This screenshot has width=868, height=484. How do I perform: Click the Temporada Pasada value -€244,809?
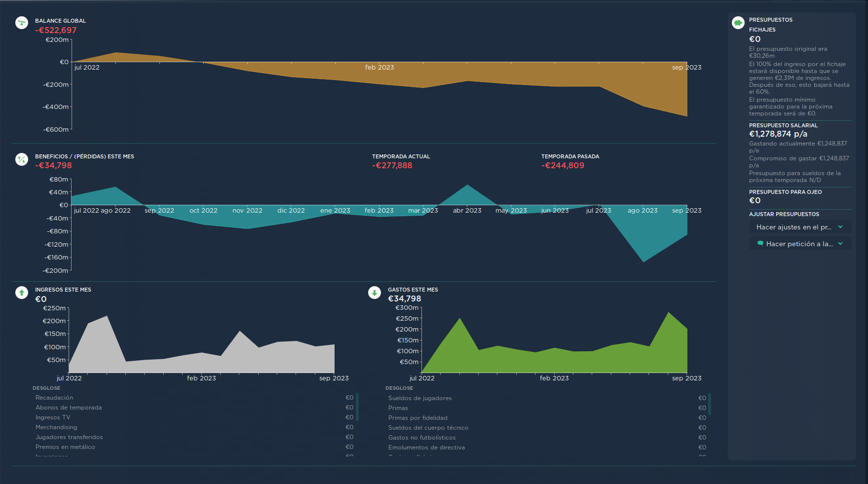(x=563, y=165)
